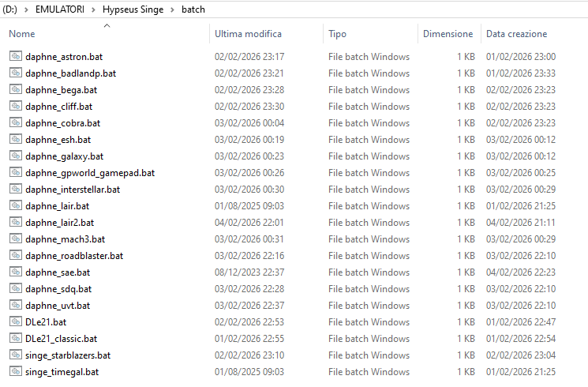Click creation date 04/02/2026 21:11
Image resolution: width=588 pixels, height=387 pixels.
click(x=520, y=223)
